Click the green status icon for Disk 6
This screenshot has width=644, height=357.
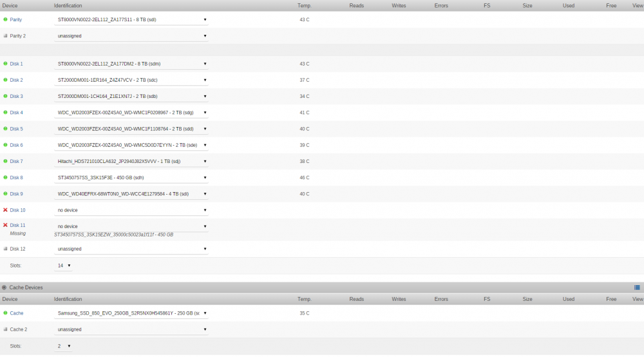point(5,144)
